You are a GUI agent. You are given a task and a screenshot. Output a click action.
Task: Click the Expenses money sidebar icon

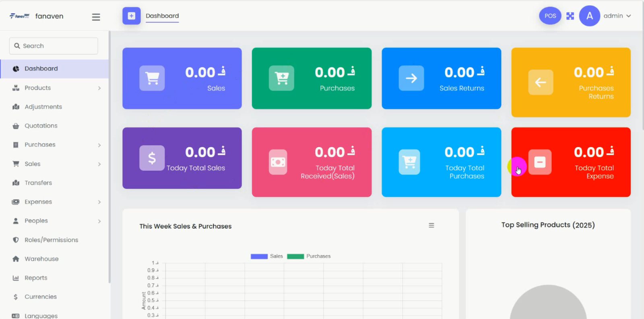click(16, 202)
